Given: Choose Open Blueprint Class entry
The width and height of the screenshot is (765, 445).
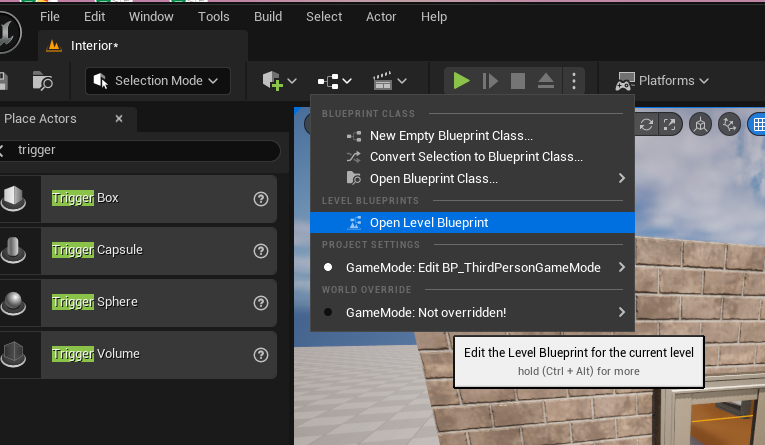Looking at the screenshot, I should [x=472, y=179].
